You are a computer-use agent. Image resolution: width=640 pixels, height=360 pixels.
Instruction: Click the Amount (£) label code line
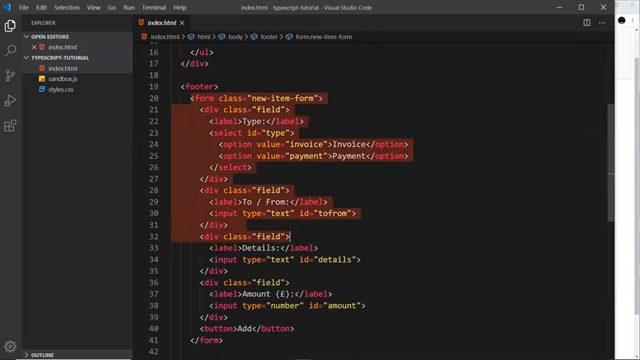(x=271, y=294)
